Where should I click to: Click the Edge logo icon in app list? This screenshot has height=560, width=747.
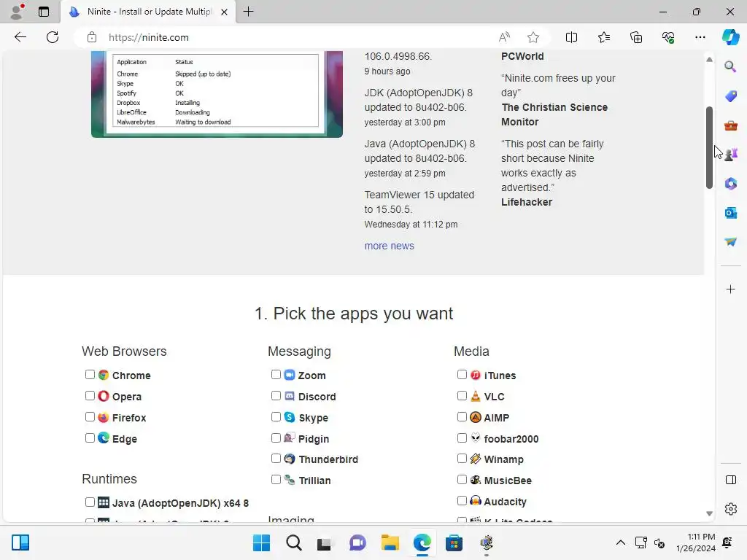[x=104, y=437]
